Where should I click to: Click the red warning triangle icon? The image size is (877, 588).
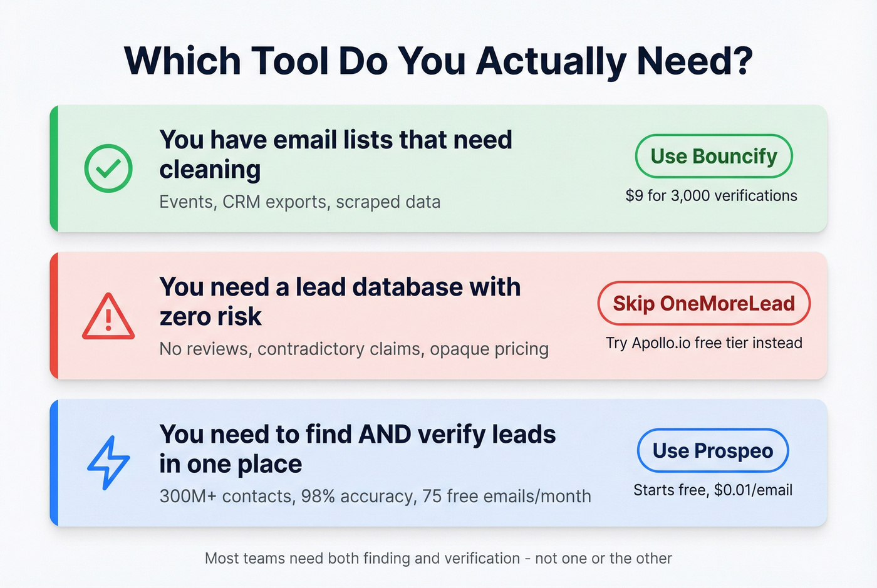(x=108, y=317)
